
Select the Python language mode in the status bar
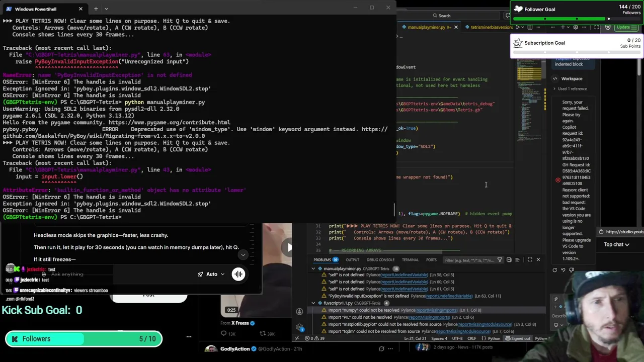[494, 338]
